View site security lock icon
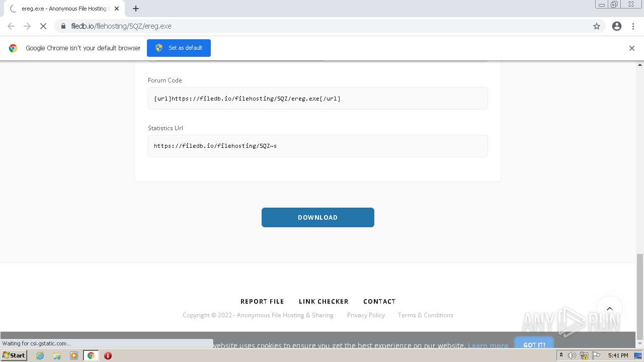This screenshot has height=362, width=644. (x=63, y=26)
